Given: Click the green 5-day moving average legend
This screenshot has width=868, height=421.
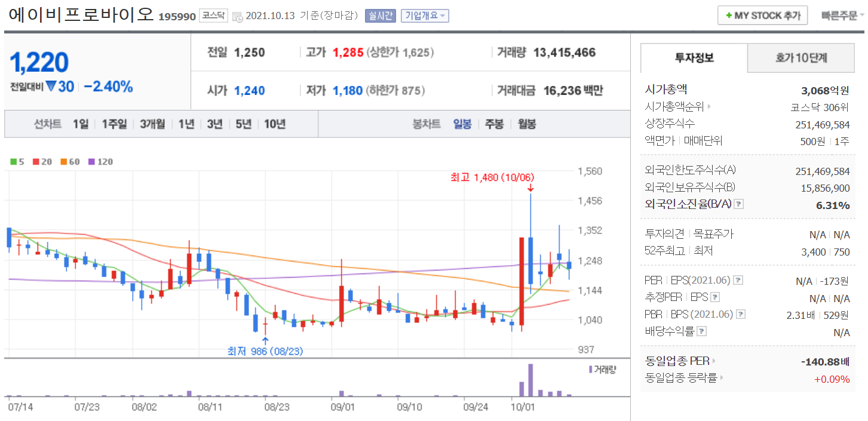Looking at the screenshot, I should 16,162.
